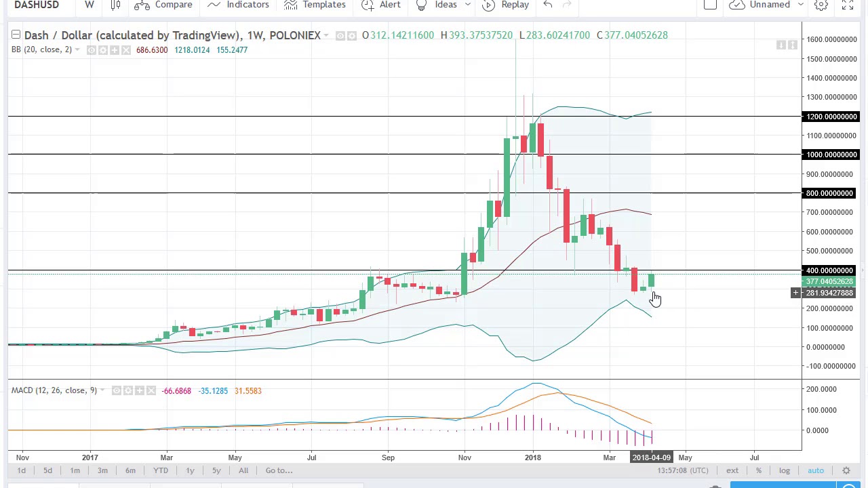Create an Alert
This screenshot has height=488, width=868.
[381, 5]
